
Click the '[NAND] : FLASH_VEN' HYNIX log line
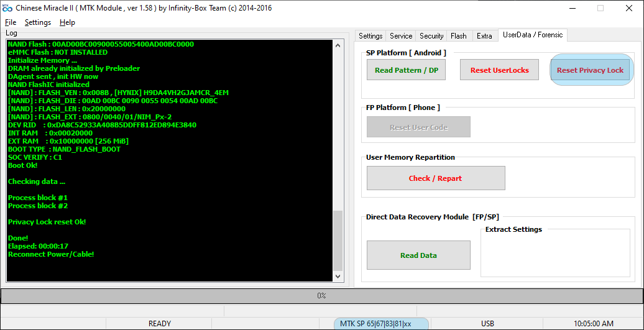[x=118, y=93]
